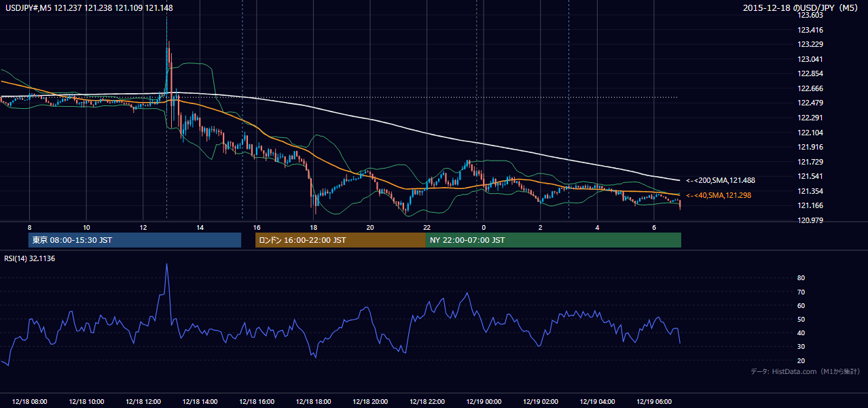
Task: Click the 121.541 price axis label
Action: pos(810,176)
